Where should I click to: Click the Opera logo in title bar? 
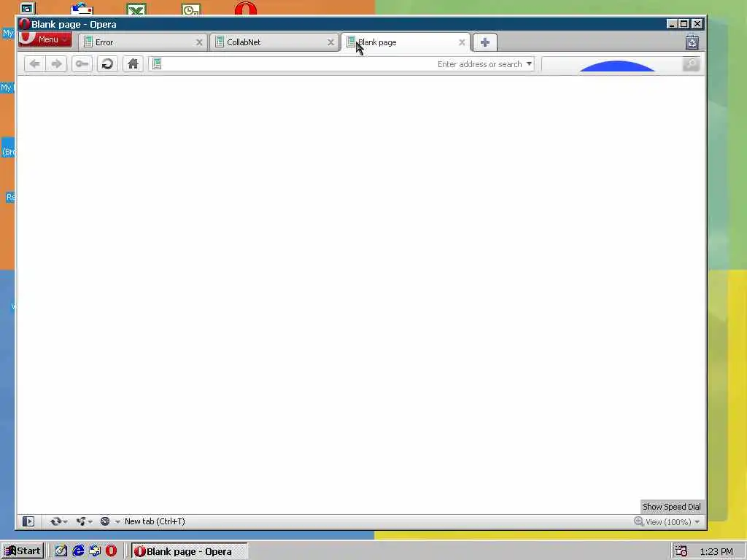[x=24, y=24]
